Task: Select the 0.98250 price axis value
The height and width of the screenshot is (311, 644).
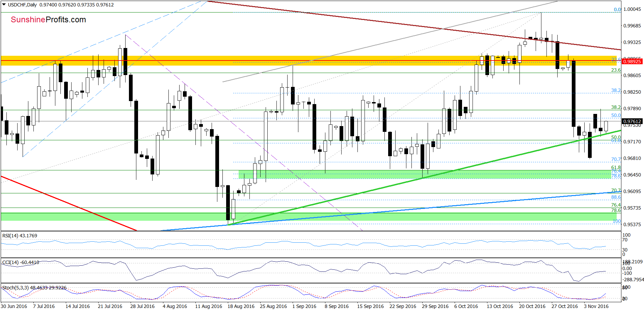Action: 632,92
